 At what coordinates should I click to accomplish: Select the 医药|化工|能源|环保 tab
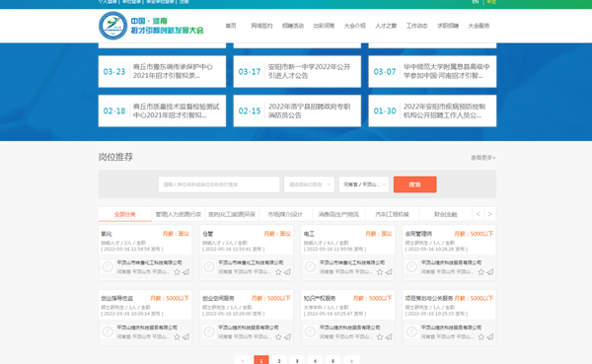[232, 214]
